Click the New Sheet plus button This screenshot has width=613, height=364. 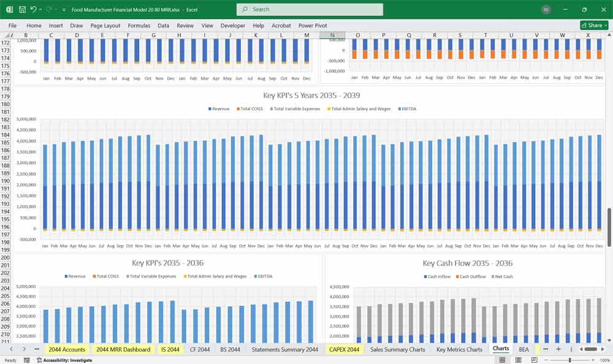pyautogui.click(x=558, y=349)
